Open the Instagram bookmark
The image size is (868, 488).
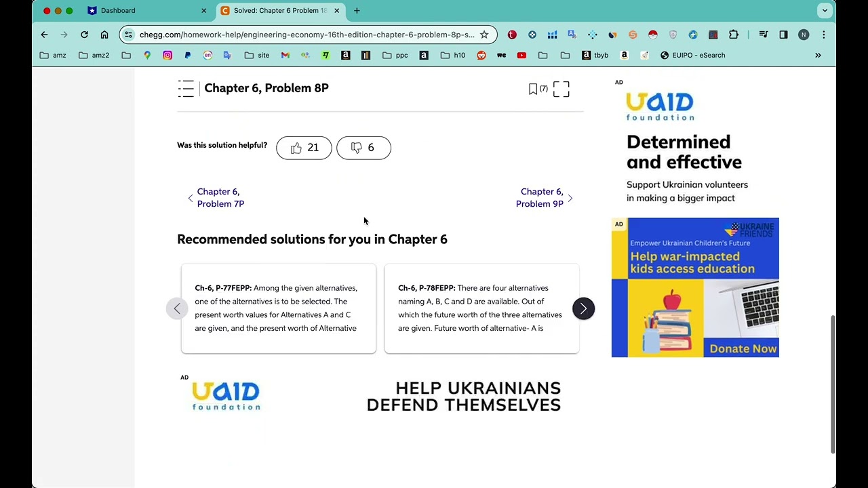tap(167, 56)
